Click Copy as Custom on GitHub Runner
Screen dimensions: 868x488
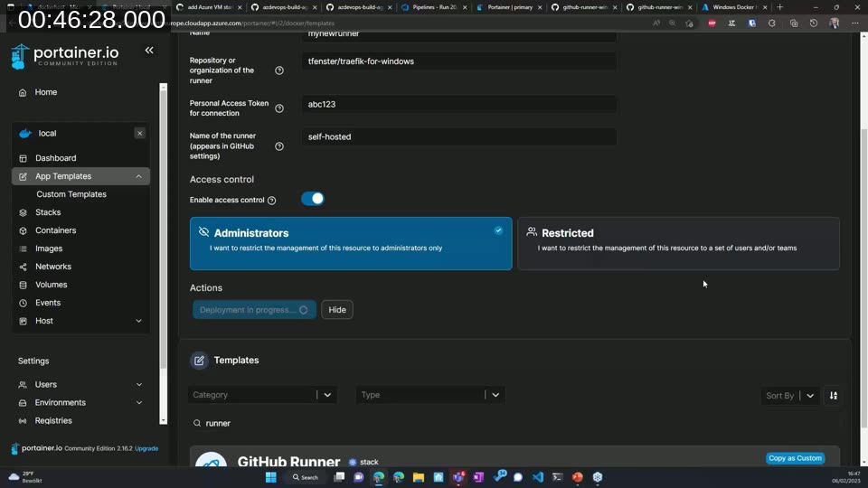[796, 458]
